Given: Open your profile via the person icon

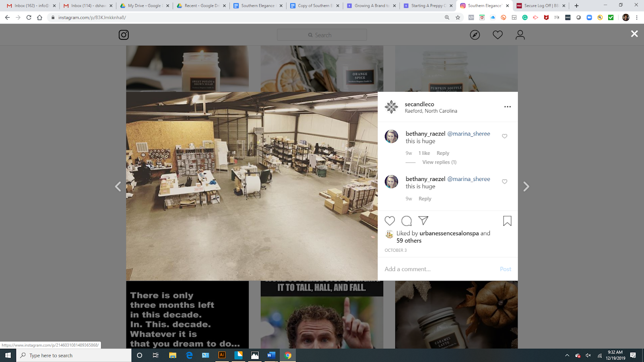Looking at the screenshot, I should (520, 35).
